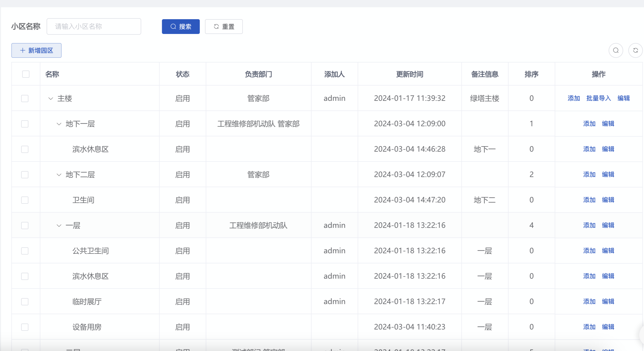Click 批量导入 in the 主楼 row
The image size is (644, 351).
click(599, 98)
